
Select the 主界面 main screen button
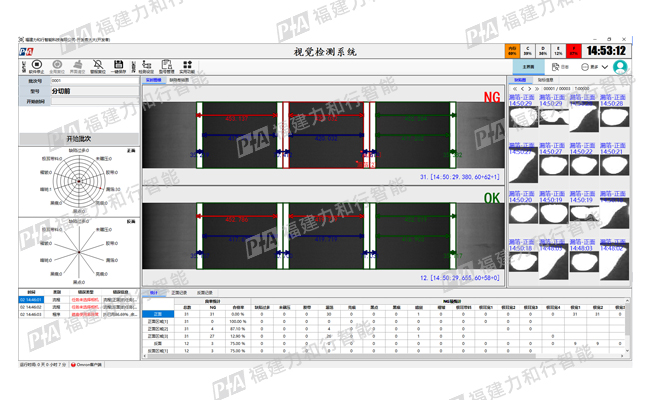point(529,67)
